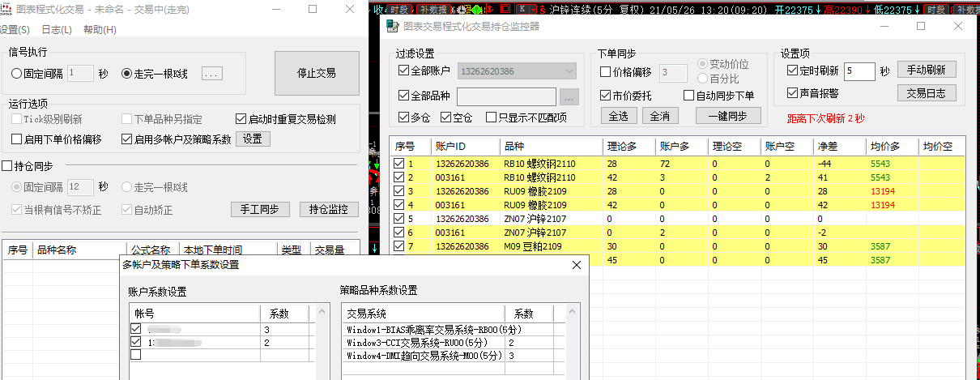
Task: Click the 停止交易 button
Action: pyautogui.click(x=316, y=73)
